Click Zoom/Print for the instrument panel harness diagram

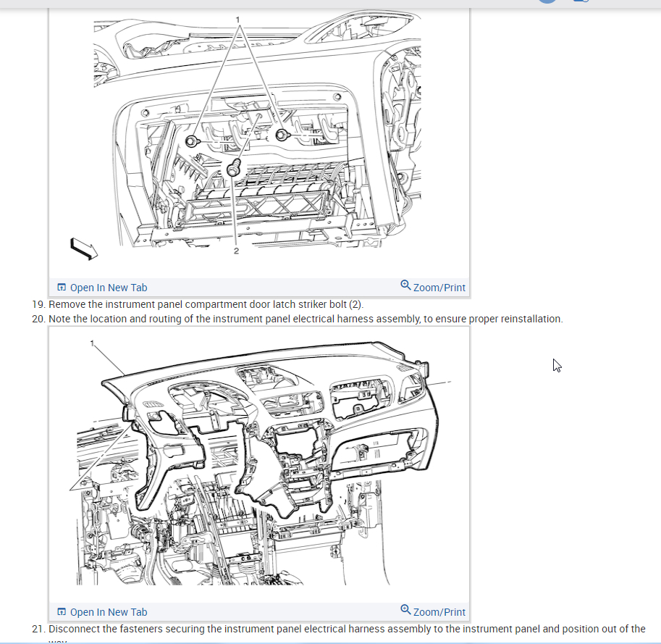click(x=433, y=611)
